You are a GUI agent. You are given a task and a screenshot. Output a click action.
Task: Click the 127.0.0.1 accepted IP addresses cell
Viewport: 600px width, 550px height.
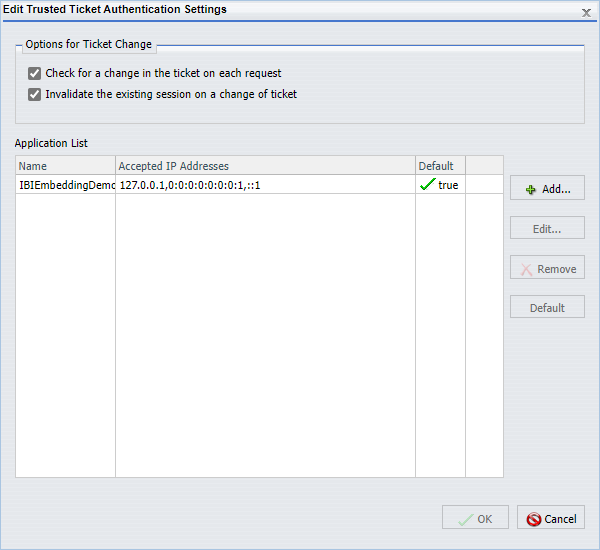tap(266, 185)
